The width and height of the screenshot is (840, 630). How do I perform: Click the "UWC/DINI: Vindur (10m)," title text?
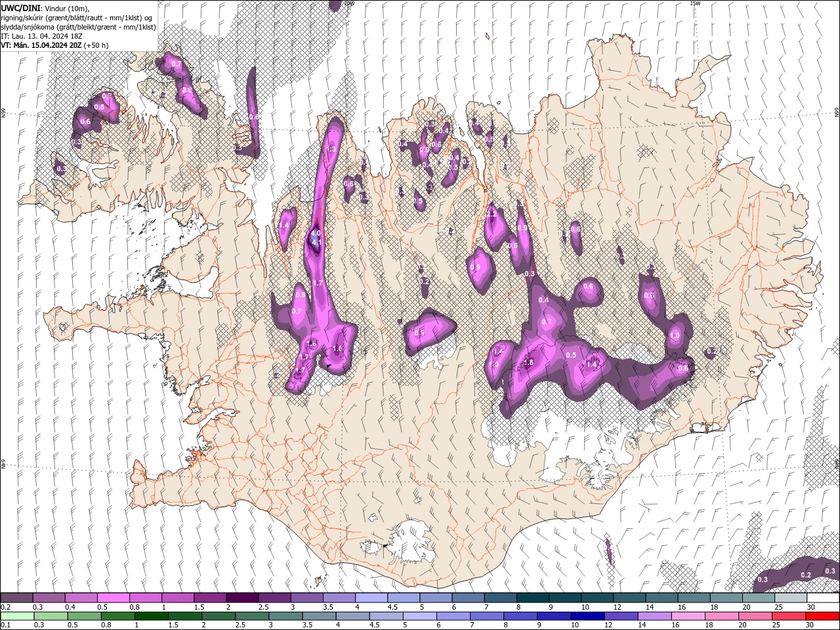[x=45, y=8]
